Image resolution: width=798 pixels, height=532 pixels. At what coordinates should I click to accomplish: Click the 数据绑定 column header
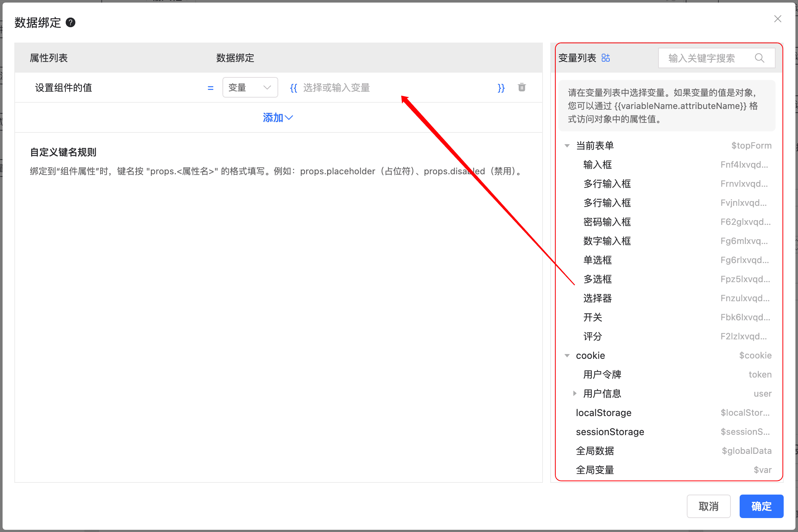coord(235,58)
